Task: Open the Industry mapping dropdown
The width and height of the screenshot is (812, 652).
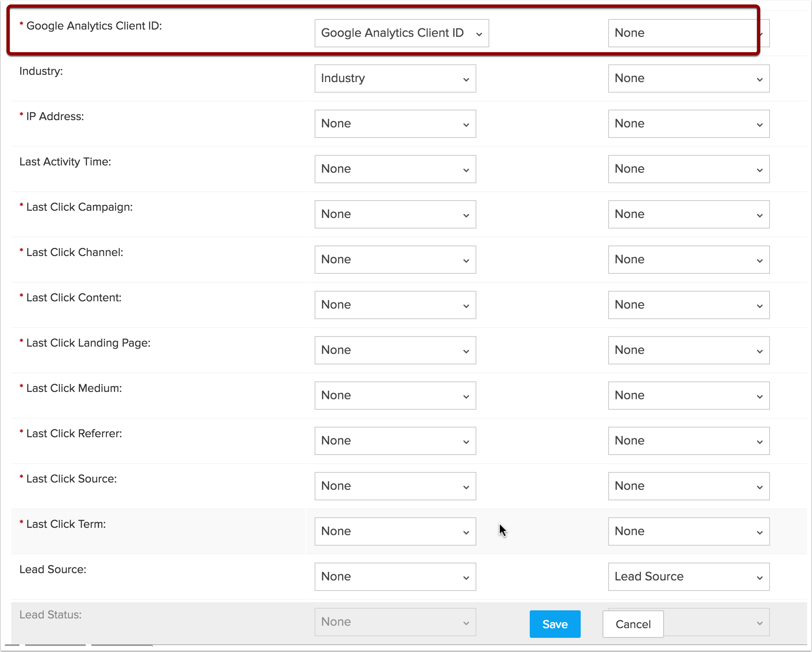Action: click(395, 78)
